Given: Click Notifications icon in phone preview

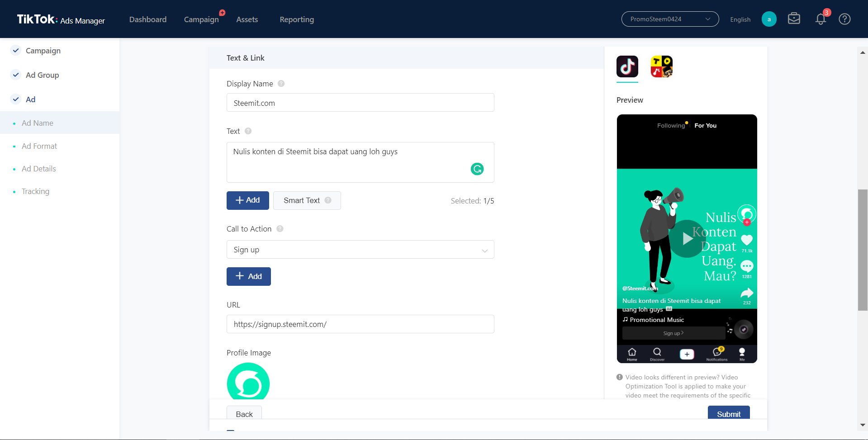Looking at the screenshot, I should 717,354.
